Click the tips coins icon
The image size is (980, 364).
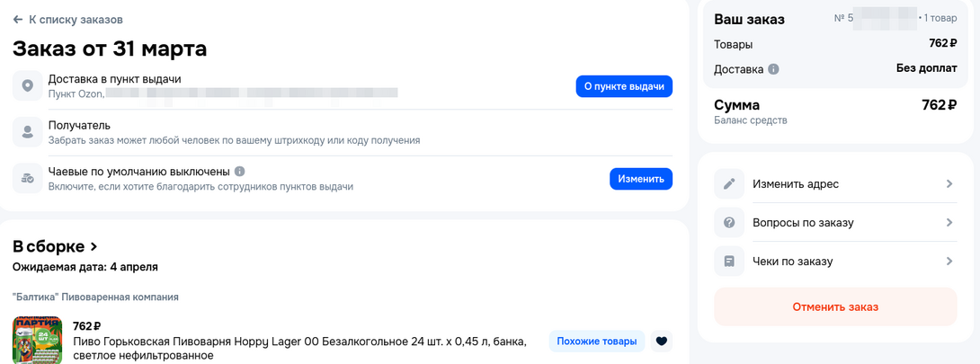tap(28, 179)
